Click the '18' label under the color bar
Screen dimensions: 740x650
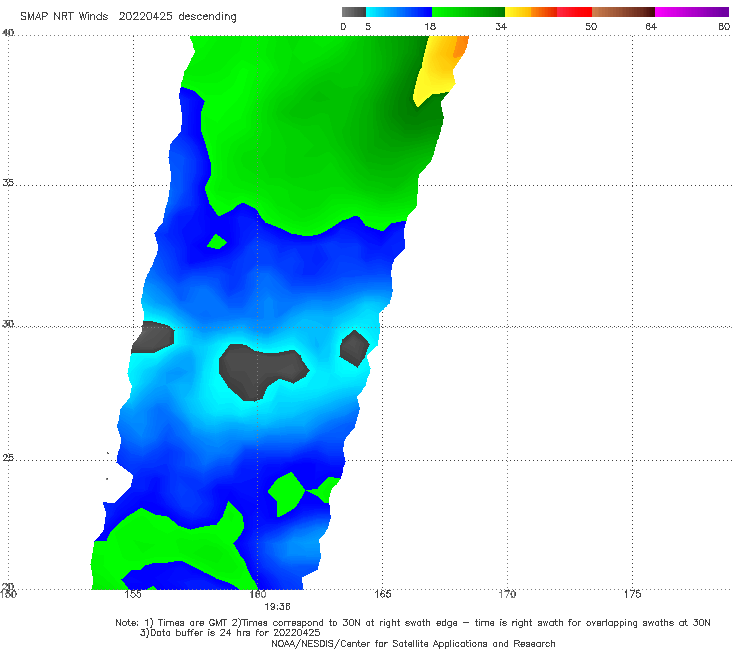pos(429,26)
